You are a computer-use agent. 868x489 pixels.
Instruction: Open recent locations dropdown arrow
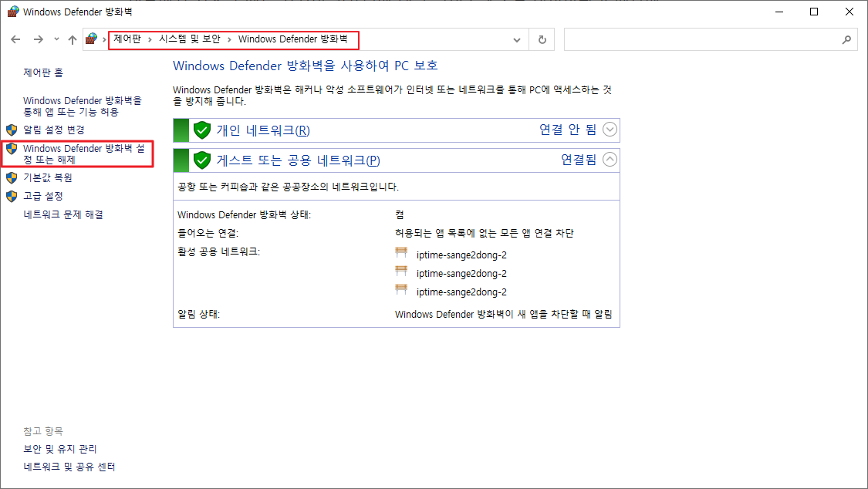click(x=56, y=39)
